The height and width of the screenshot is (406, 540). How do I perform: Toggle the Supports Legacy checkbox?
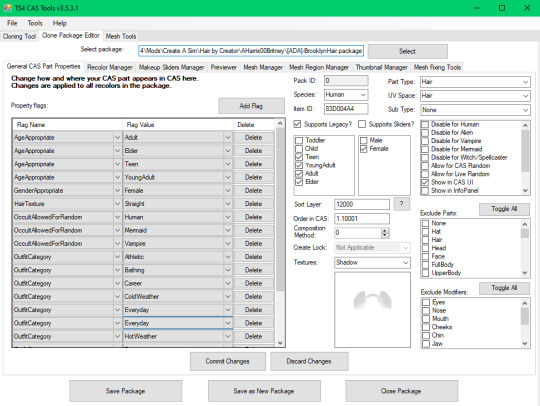(298, 124)
